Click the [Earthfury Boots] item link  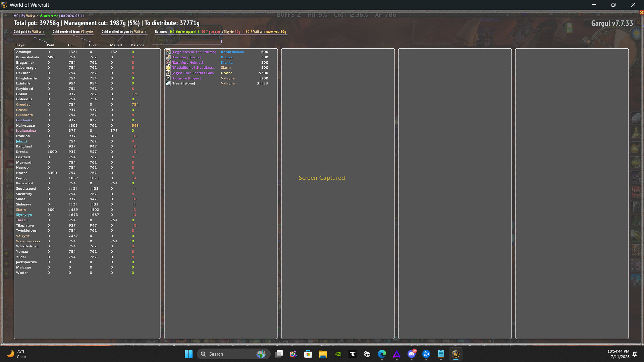(186, 57)
